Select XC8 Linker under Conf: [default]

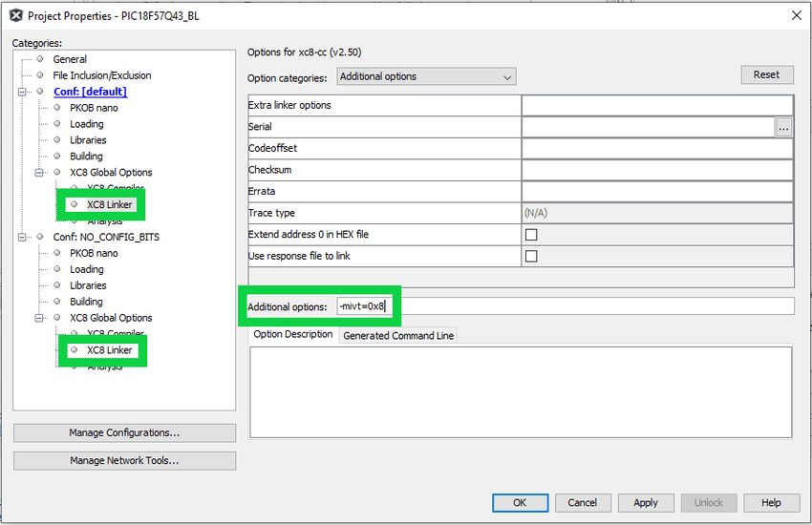[x=109, y=204]
